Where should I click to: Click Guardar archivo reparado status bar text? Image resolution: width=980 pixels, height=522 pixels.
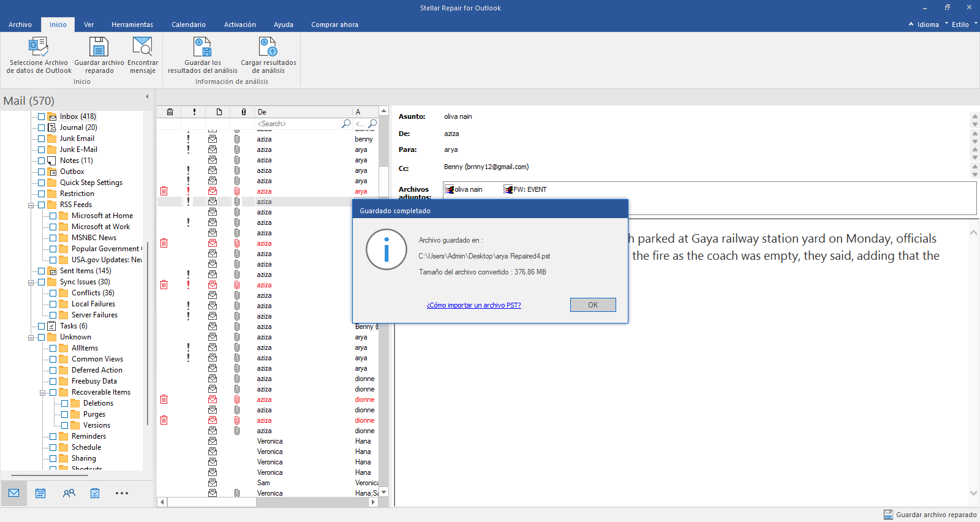coord(936,515)
